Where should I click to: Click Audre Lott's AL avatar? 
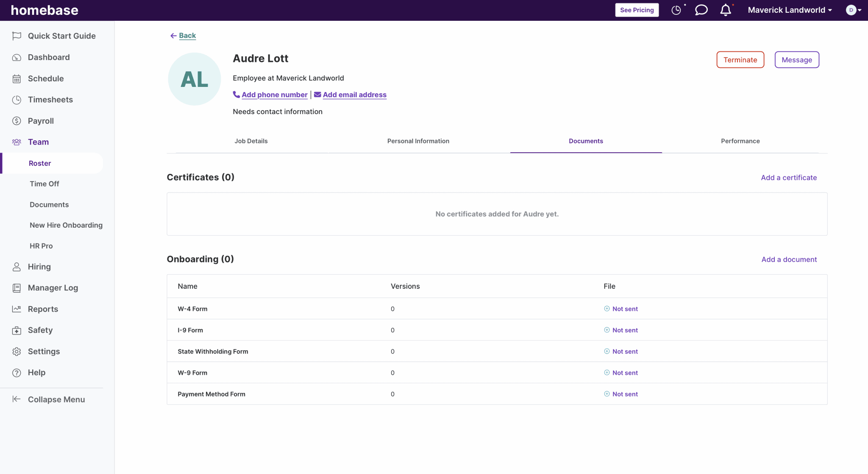click(x=194, y=79)
